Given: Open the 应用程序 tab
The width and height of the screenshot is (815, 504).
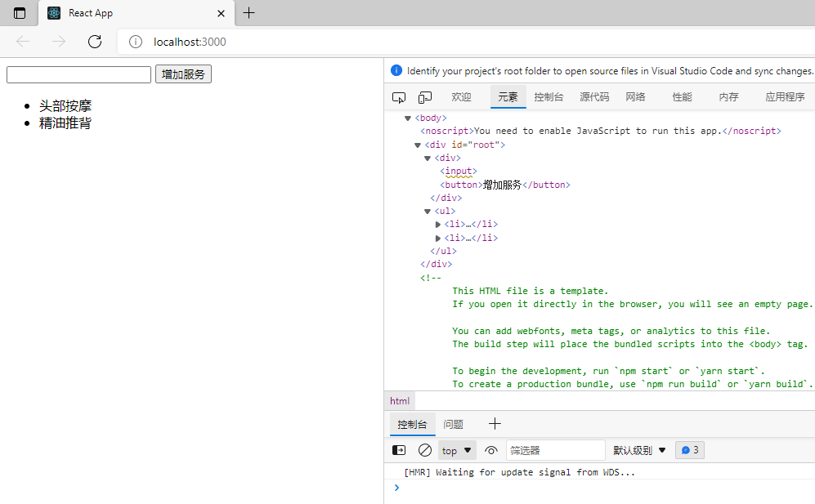Looking at the screenshot, I should point(785,97).
